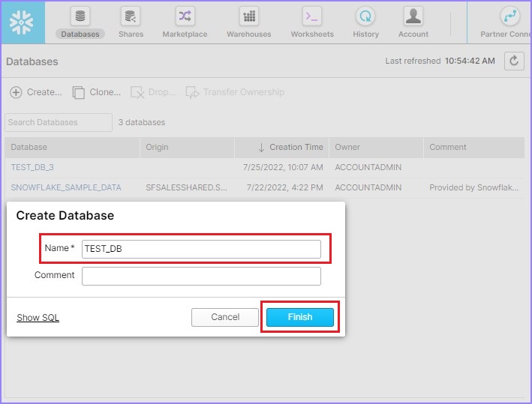
Task: Open the Partner Connect icon
Action: 510,16
